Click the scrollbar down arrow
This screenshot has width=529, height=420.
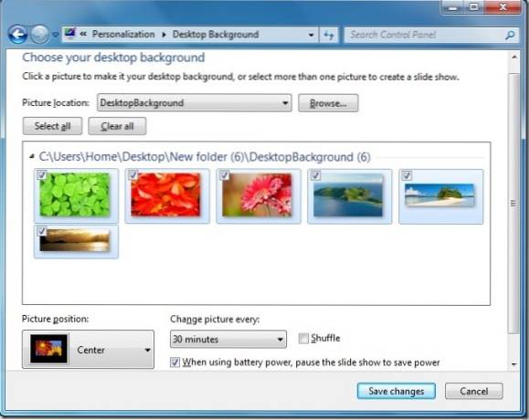click(513, 363)
